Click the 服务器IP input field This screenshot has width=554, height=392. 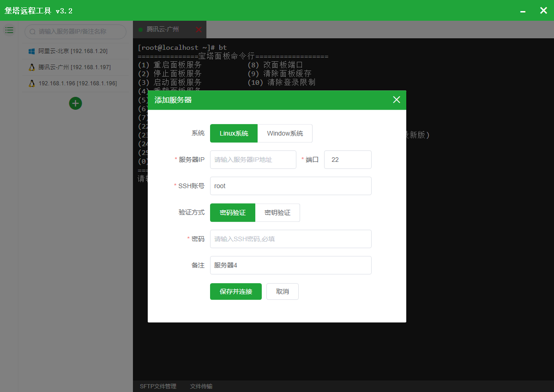253,160
